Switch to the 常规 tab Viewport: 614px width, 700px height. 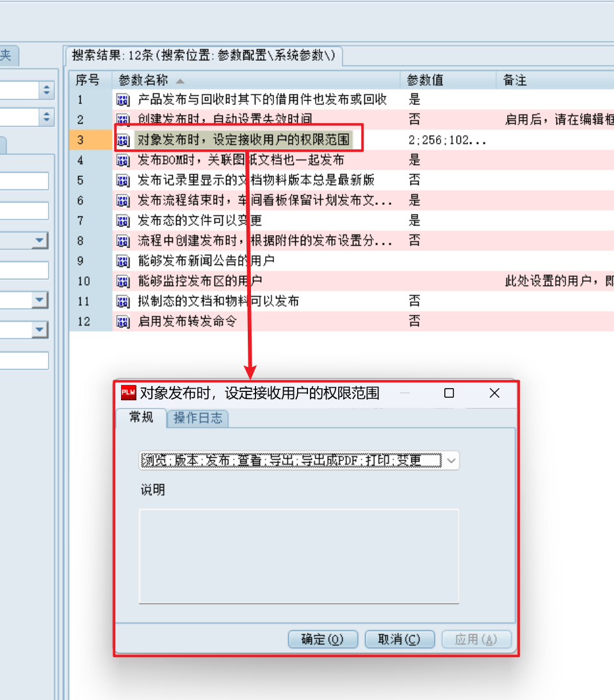coord(141,418)
